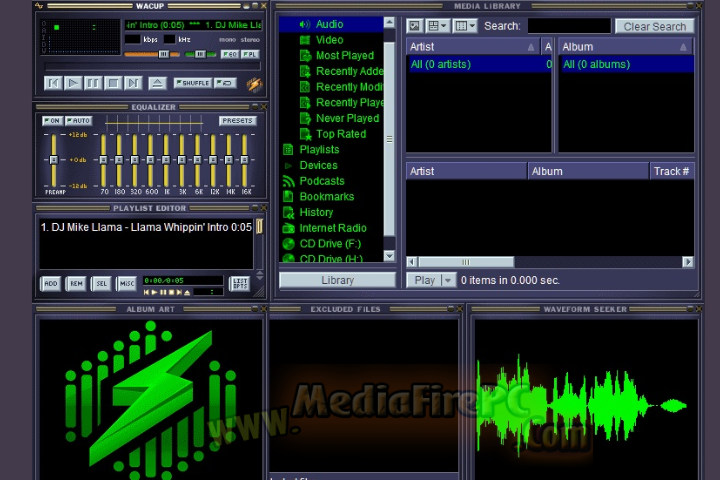Viewport: 720px width, 480px height.
Task: Select All (0 albums) row
Action: click(x=626, y=64)
